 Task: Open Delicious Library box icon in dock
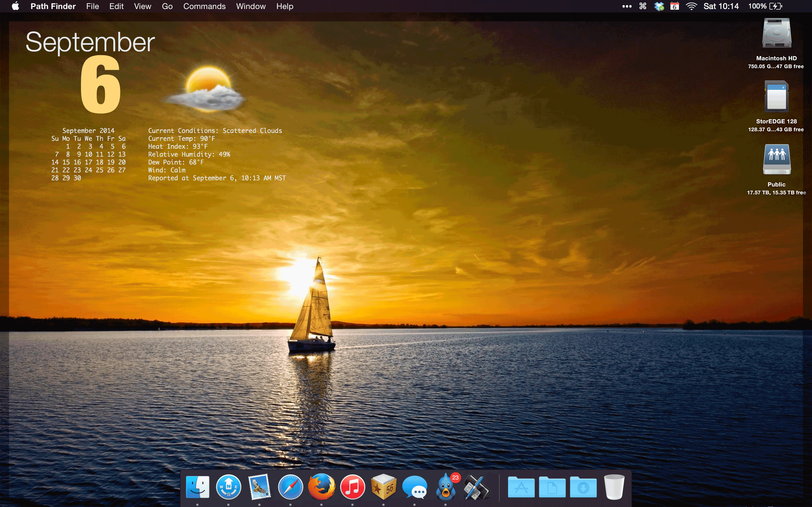pos(383,486)
